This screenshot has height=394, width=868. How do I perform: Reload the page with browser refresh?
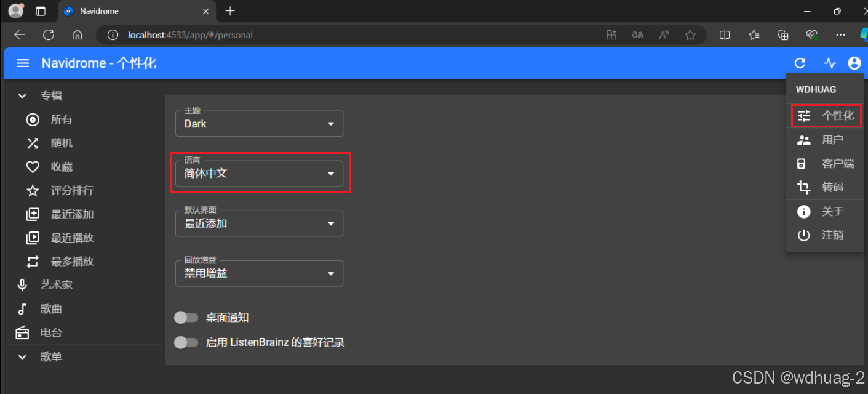tap(49, 35)
